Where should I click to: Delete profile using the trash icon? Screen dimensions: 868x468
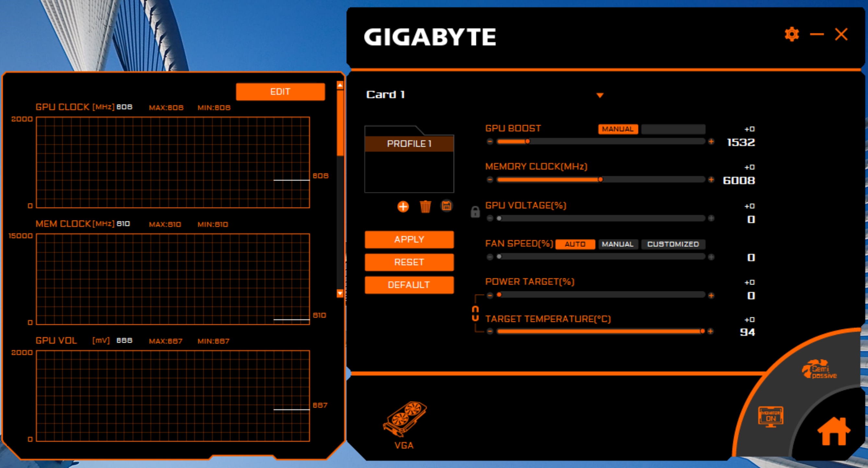(x=425, y=206)
